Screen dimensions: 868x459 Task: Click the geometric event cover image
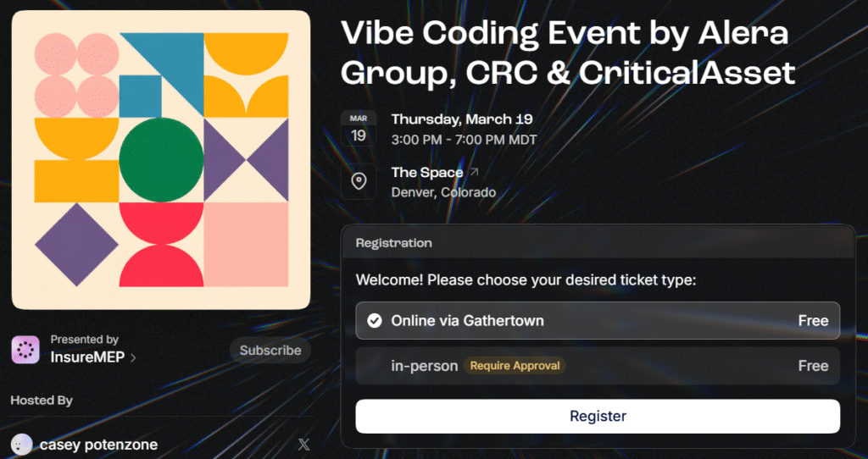(161, 160)
